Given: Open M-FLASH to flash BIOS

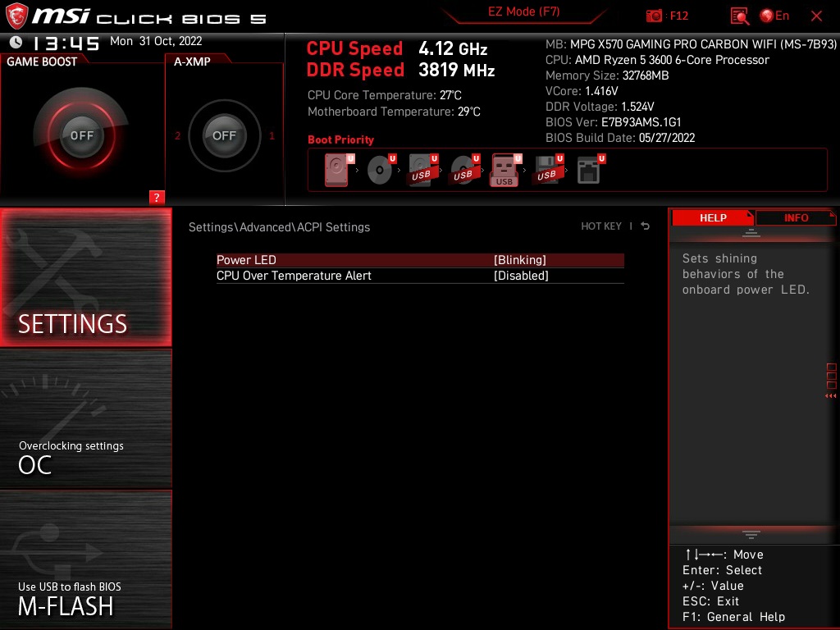Looking at the screenshot, I should 85,559.
